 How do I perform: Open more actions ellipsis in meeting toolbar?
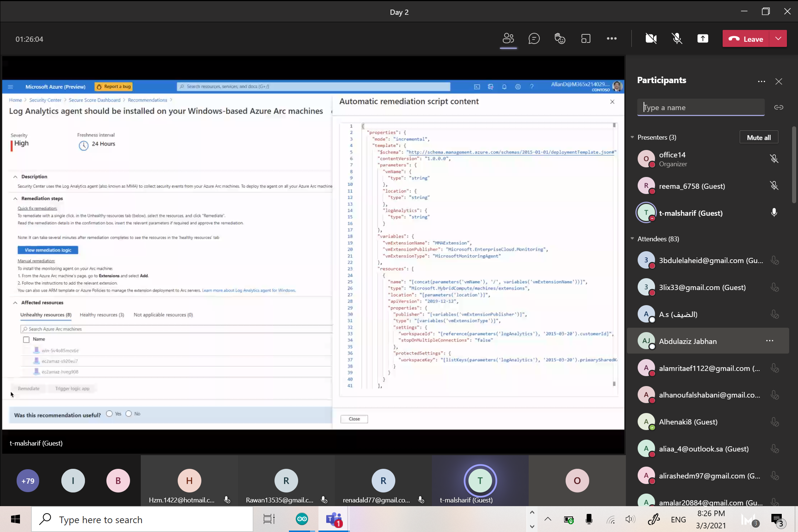coord(611,39)
